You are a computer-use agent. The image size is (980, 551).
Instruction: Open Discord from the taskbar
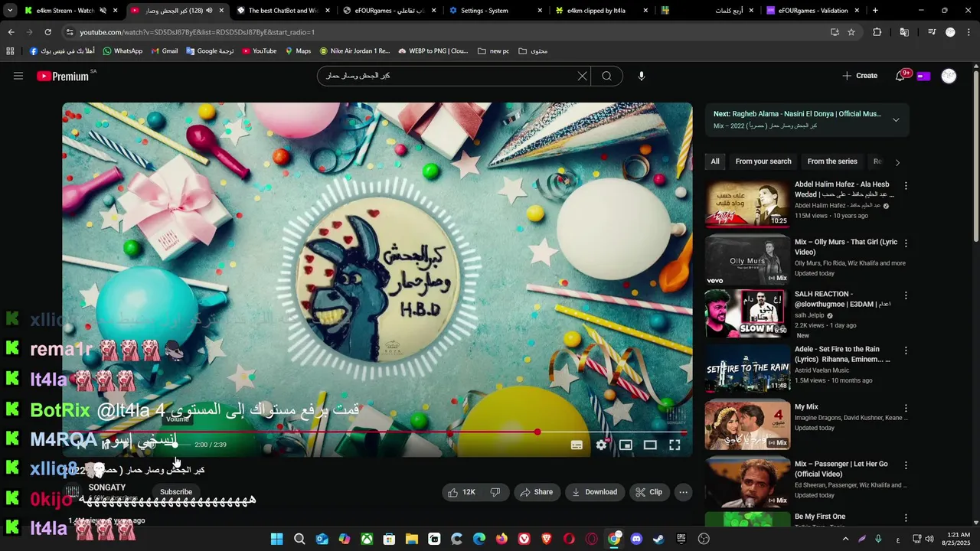click(x=636, y=539)
